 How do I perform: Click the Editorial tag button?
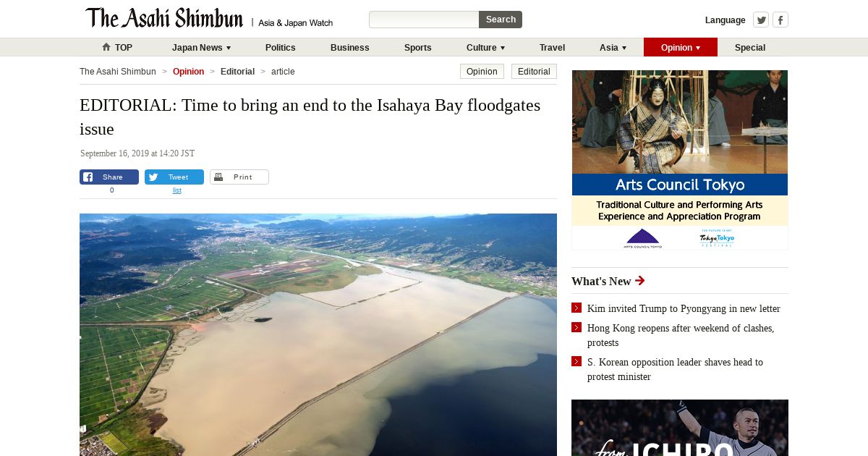534,72
